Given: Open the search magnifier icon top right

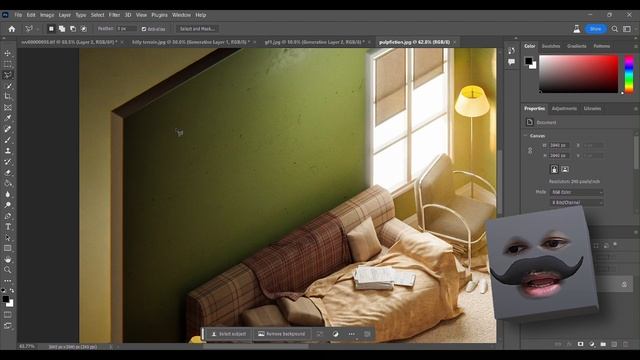Looking at the screenshot, I should click(x=615, y=29).
